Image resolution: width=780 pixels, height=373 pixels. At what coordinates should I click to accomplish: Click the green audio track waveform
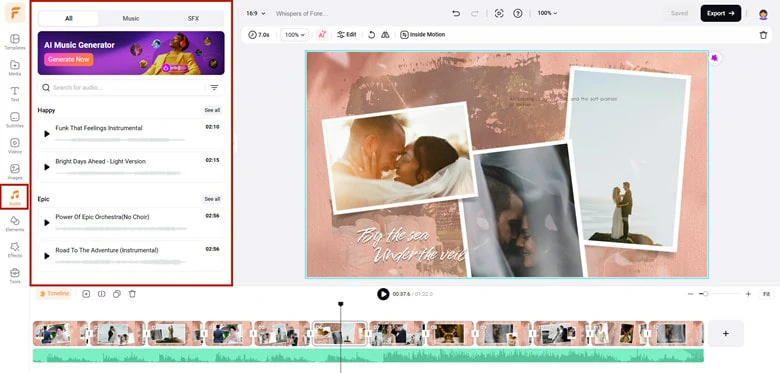pos(368,355)
